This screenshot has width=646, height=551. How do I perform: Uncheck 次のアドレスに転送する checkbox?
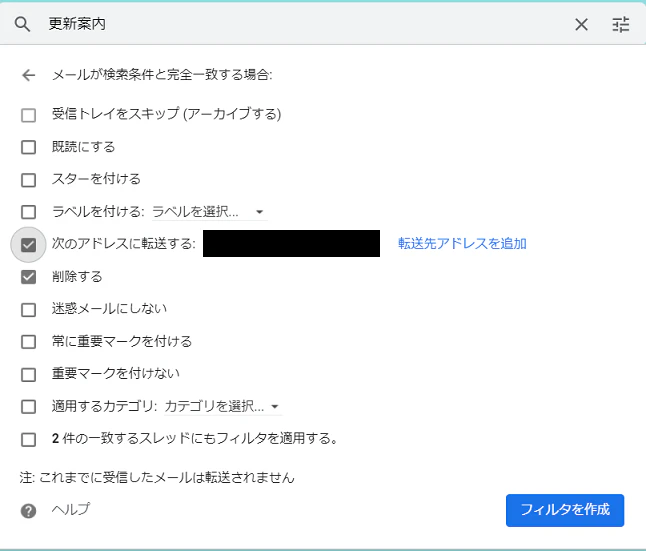tap(28, 245)
